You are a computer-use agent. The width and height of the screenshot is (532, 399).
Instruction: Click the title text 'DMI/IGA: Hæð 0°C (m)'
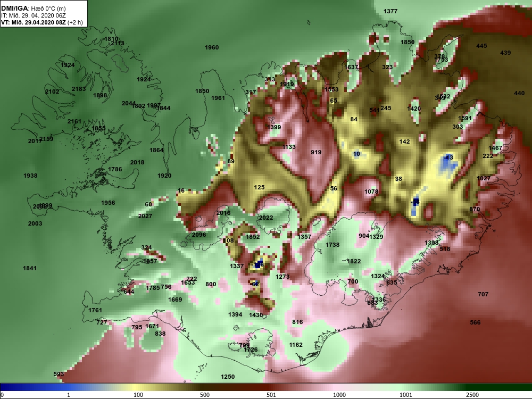point(33,9)
